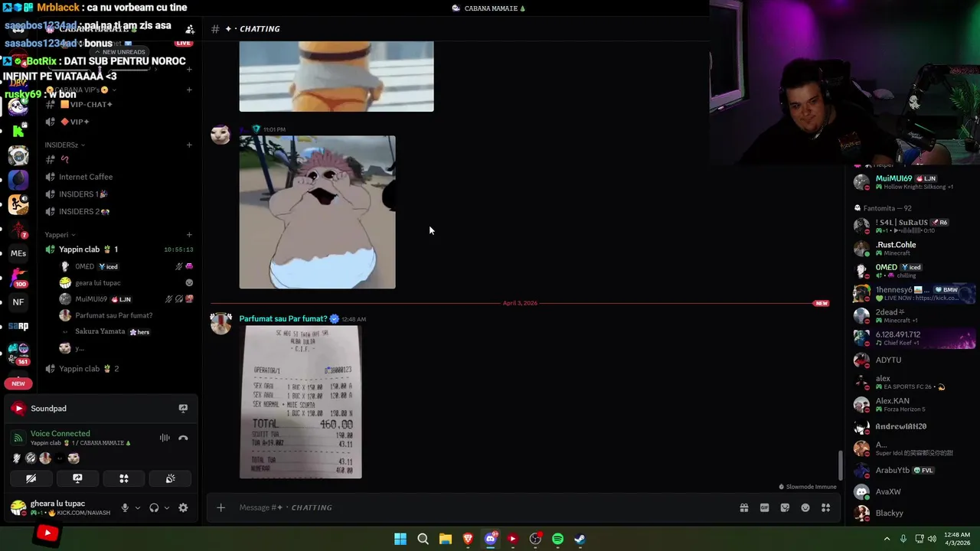The height and width of the screenshot is (551, 980).
Task: Share your screen from voice panel
Action: point(77,478)
